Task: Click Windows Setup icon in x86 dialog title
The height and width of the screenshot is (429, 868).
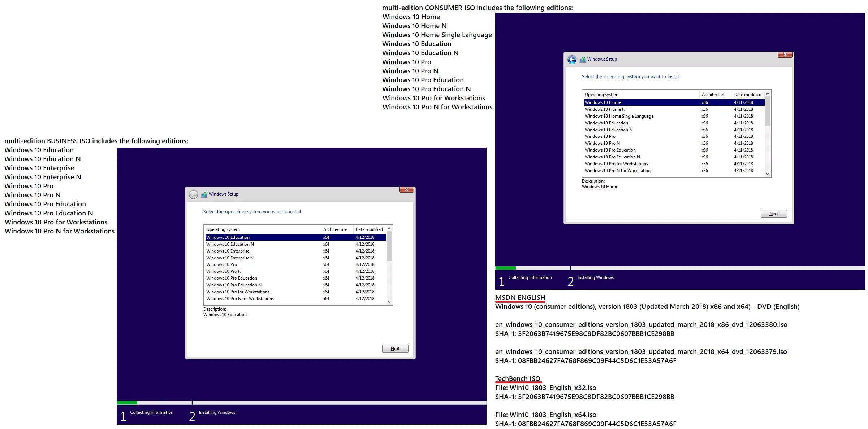Action: tap(583, 60)
